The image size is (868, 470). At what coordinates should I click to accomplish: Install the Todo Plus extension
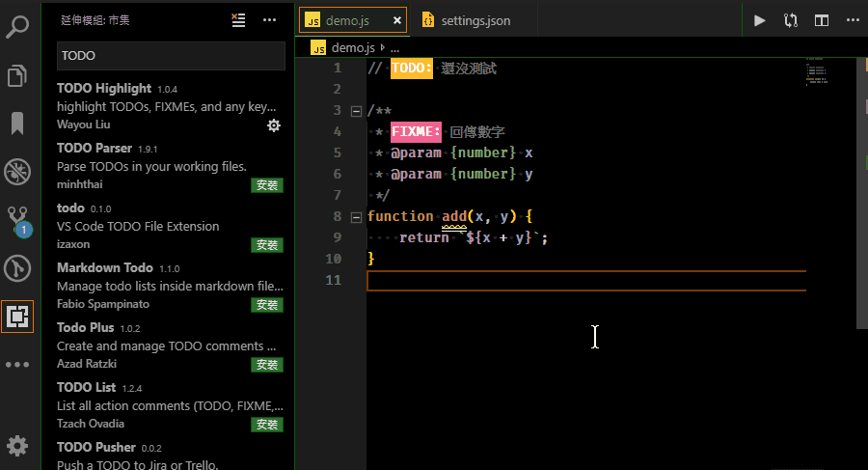click(267, 365)
